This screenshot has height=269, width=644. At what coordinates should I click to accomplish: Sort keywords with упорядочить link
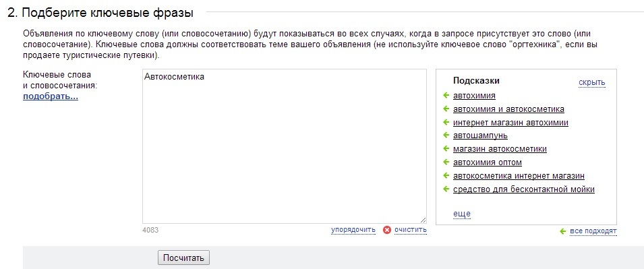tap(353, 230)
